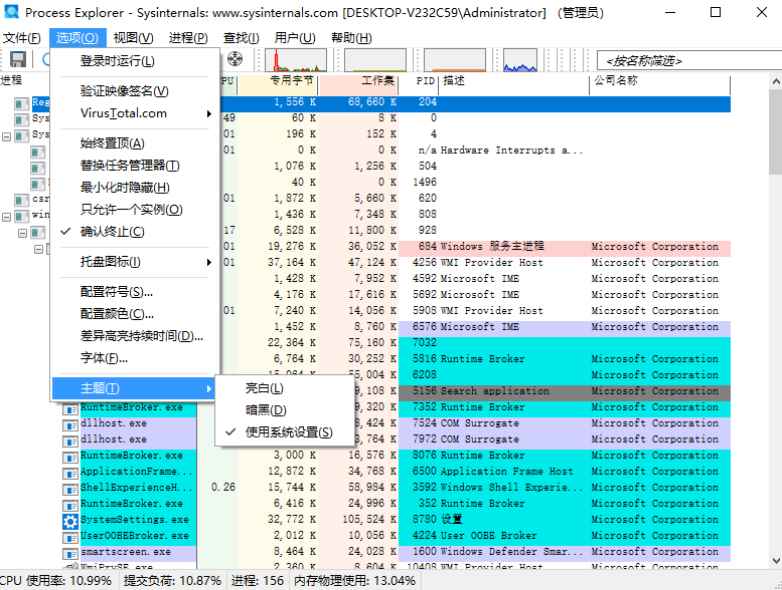Open Configure Colors 配置颜色(C)... dialog
The height and width of the screenshot is (590, 782).
click(135, 314)
